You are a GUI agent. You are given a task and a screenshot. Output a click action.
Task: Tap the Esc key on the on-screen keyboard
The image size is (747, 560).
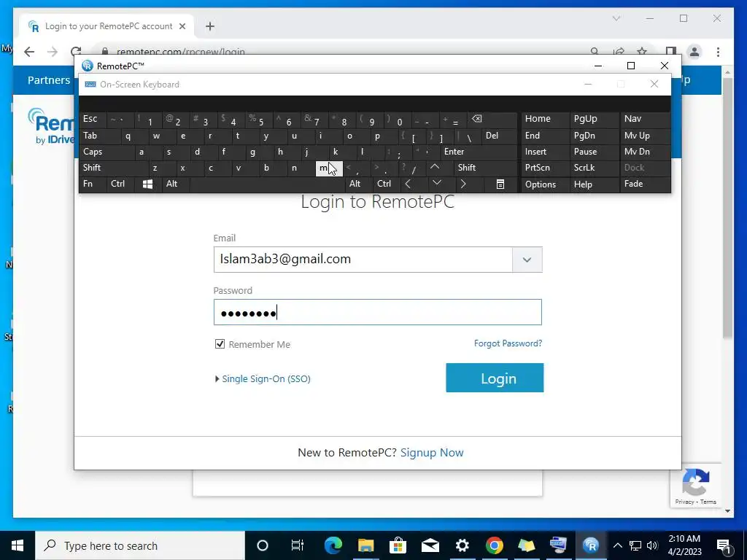[x=93, y=119]
